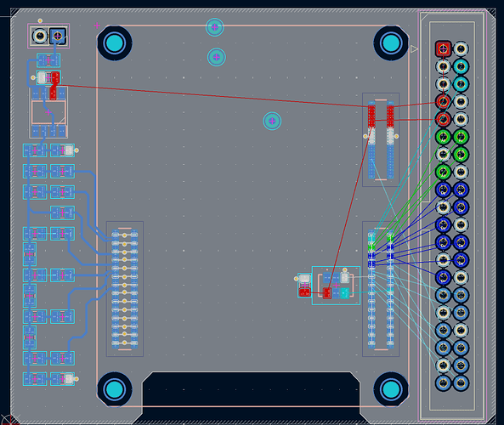Image resolution: width=504 pixels, height=425 pixels.
Task: Click the long red ratsnest line crossing the board
Action: (x=212, y=95)
